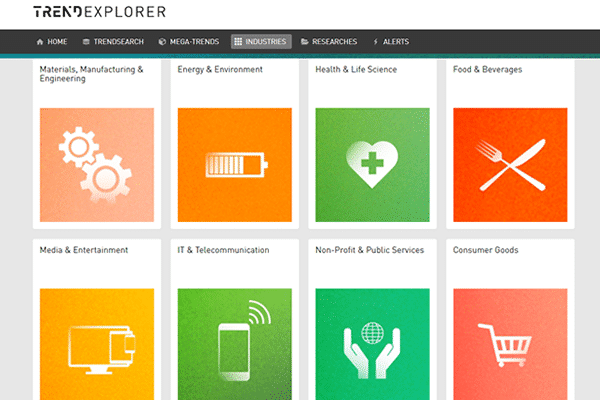Click the grid icon beside Industries

[238, 42]
